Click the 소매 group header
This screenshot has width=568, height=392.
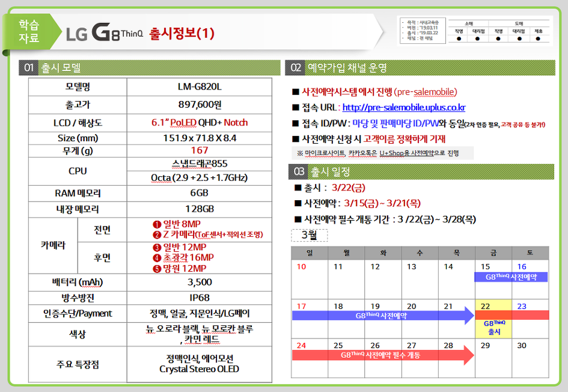point(469,23)
